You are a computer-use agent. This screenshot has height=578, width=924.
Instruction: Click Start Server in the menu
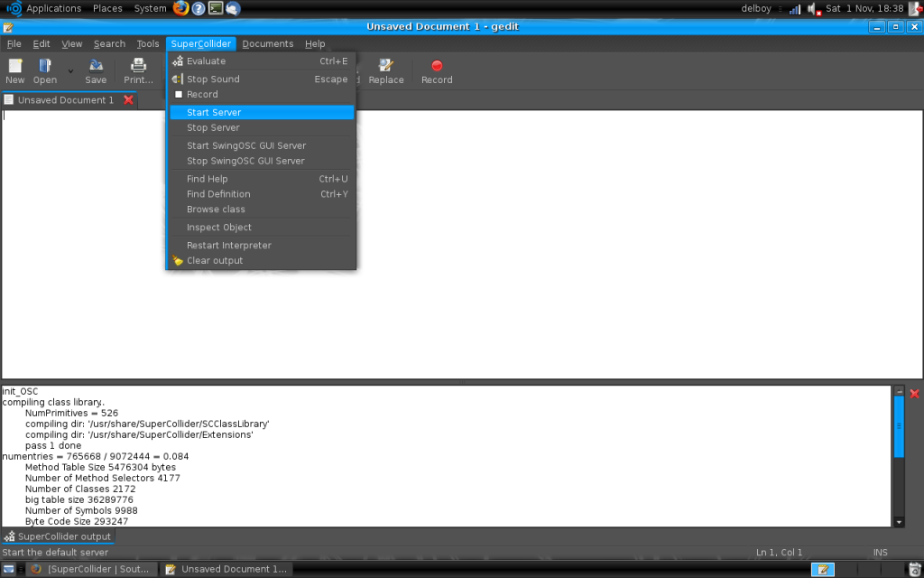pyautogui.click(x=263, y=112)
